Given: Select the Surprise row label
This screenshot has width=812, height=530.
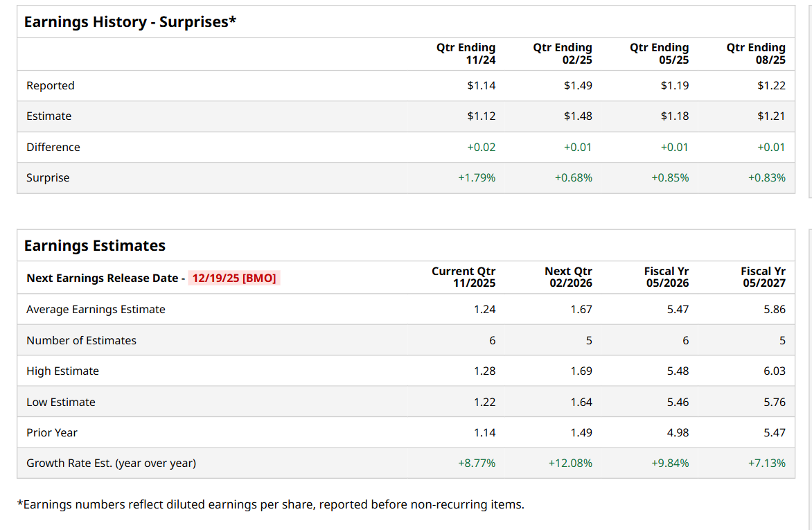Looking at the screenshot, I should 48,178.
